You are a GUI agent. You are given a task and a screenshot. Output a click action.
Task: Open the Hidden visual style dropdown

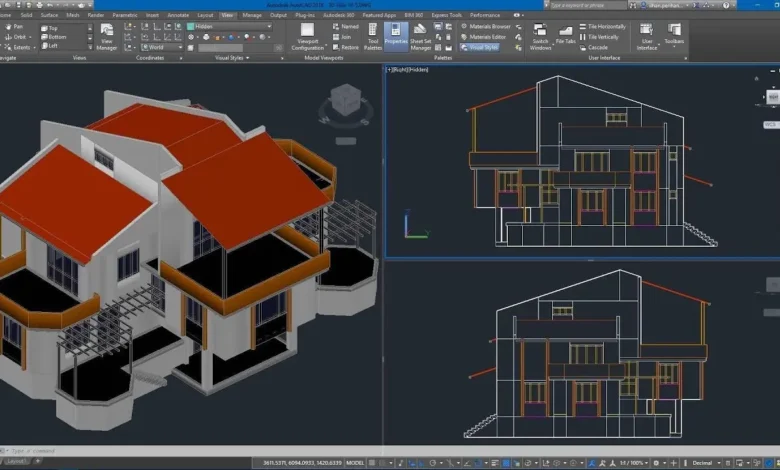(x=230, y=26)
